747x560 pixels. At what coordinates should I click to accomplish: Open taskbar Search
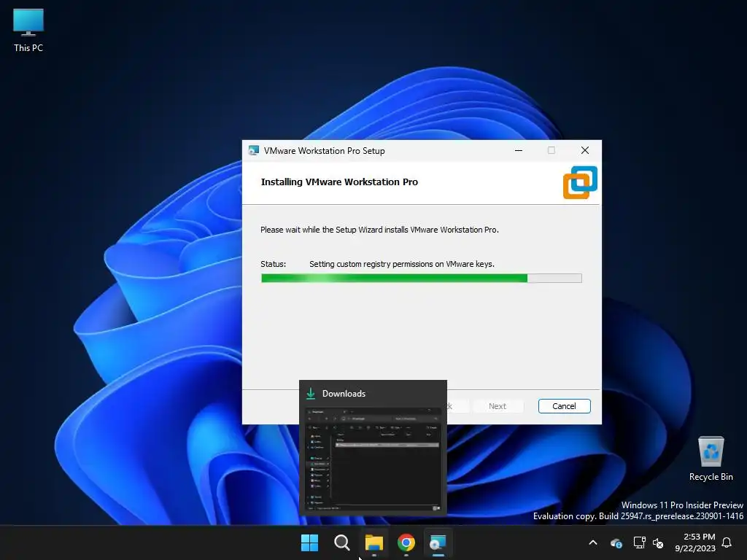(x=341, y=542)
